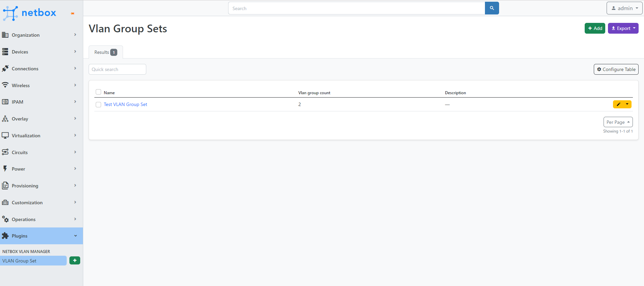
Task: Click the Plugins puzzle piece icon
Action: [5, 236]
